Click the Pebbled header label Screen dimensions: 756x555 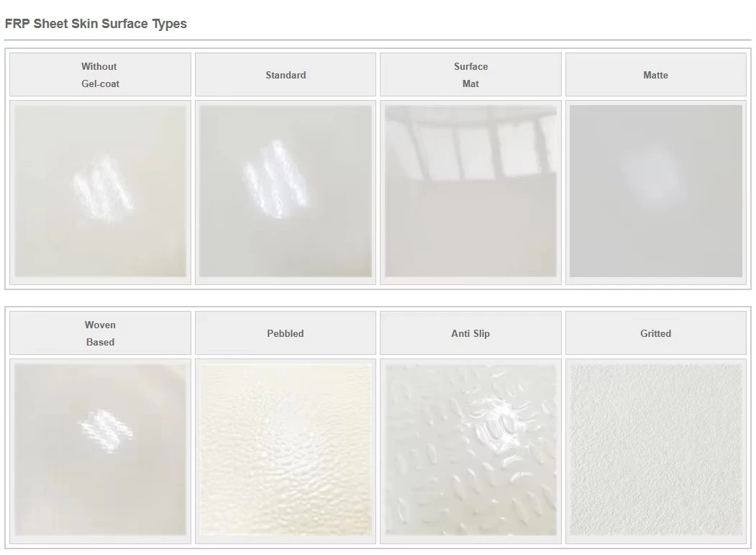pos(286,333)
